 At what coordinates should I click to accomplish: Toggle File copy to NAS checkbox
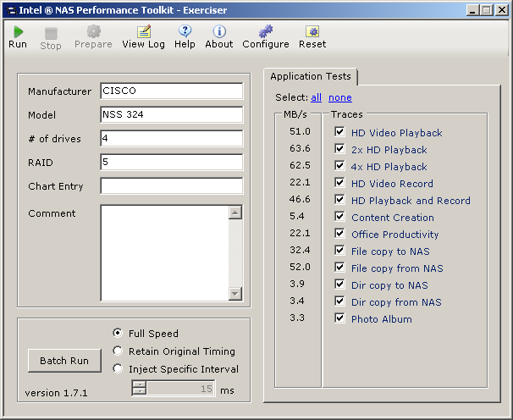click(x=339, y=251)
